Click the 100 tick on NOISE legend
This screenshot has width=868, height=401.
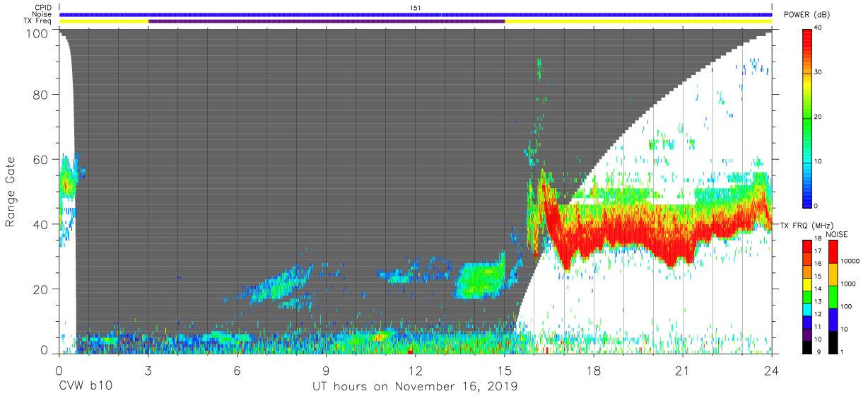pos(847,306)
